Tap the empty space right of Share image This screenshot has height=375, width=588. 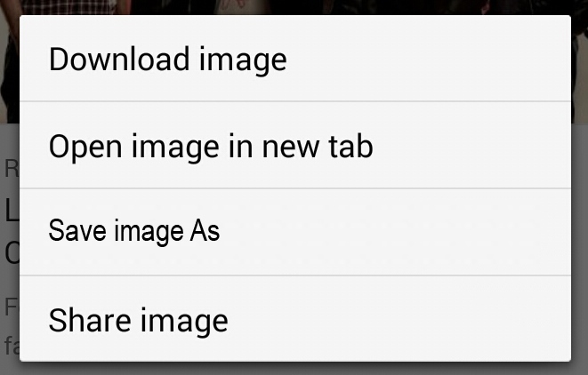pyautogui.click(x=399, y=319)
